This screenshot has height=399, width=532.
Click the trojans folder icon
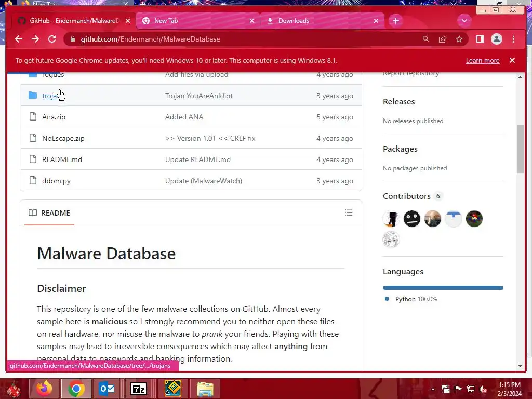click(33, 96)
